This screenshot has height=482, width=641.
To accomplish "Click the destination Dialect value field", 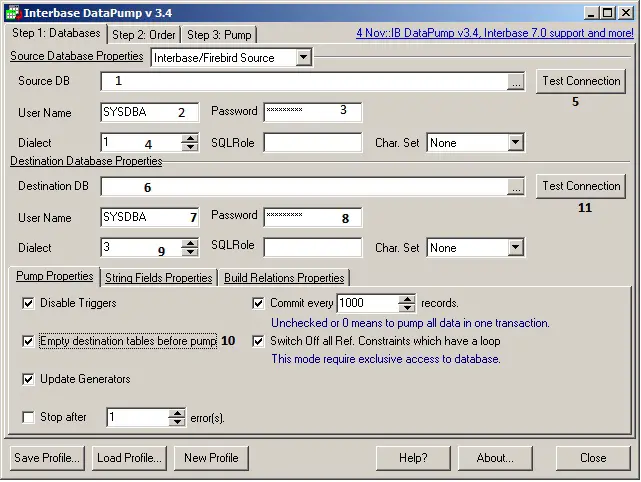I will (x=141, y=248).
